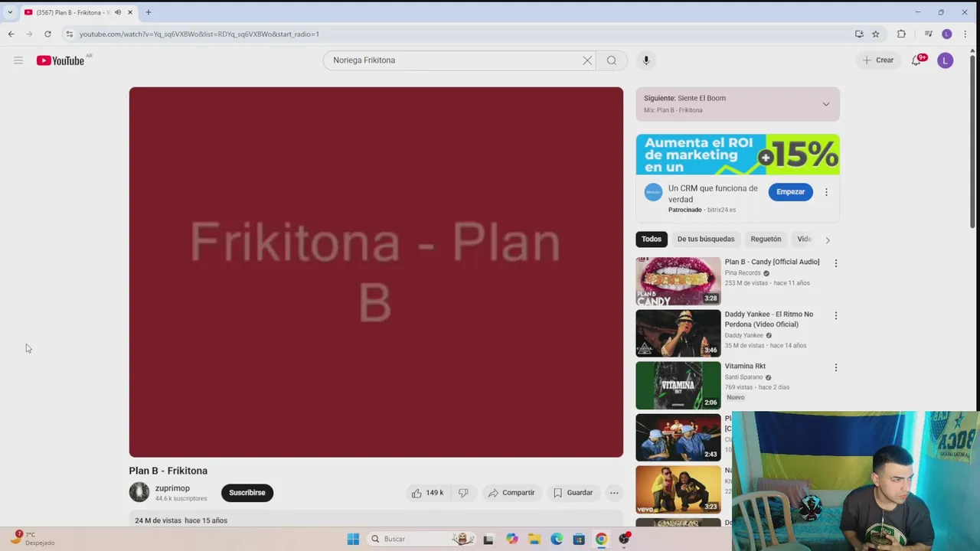Open the marketing ROI ad banner
Viewport: 980px width, 551px height.
[x=737, y=155]
